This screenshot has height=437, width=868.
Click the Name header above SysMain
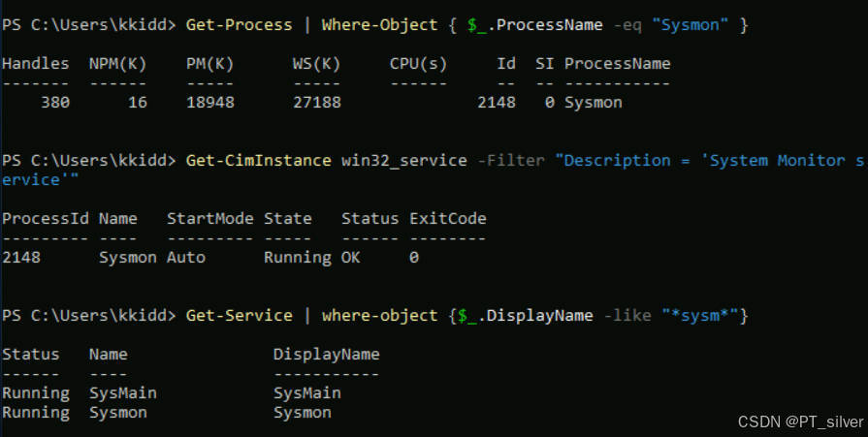[x=108, y=354]
